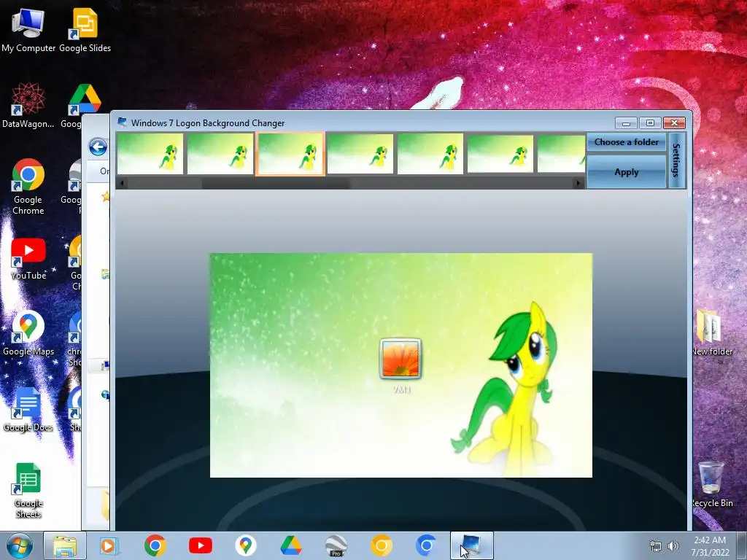Click the large logon background preview image
The width and height of the screenshot is (747, 560).
tap(401, 365)
